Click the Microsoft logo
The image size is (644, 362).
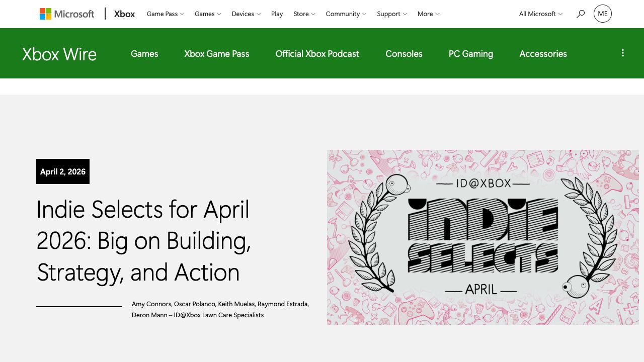tap(67, 14)
